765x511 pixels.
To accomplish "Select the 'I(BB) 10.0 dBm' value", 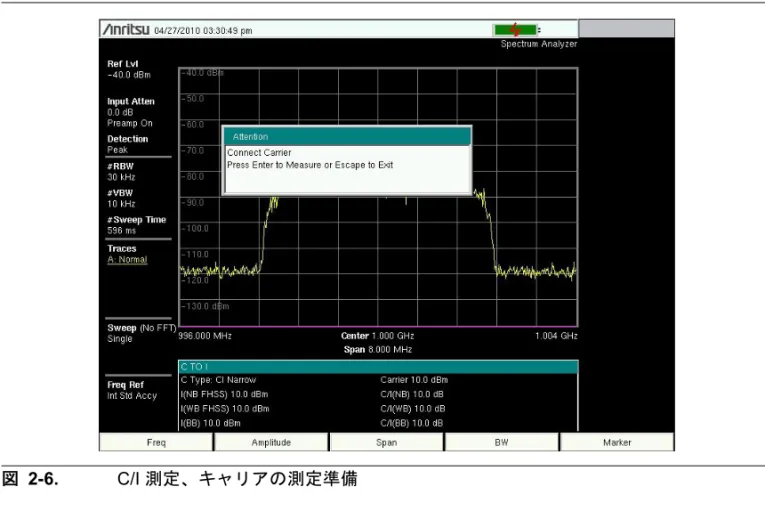I will pos(210,423).
